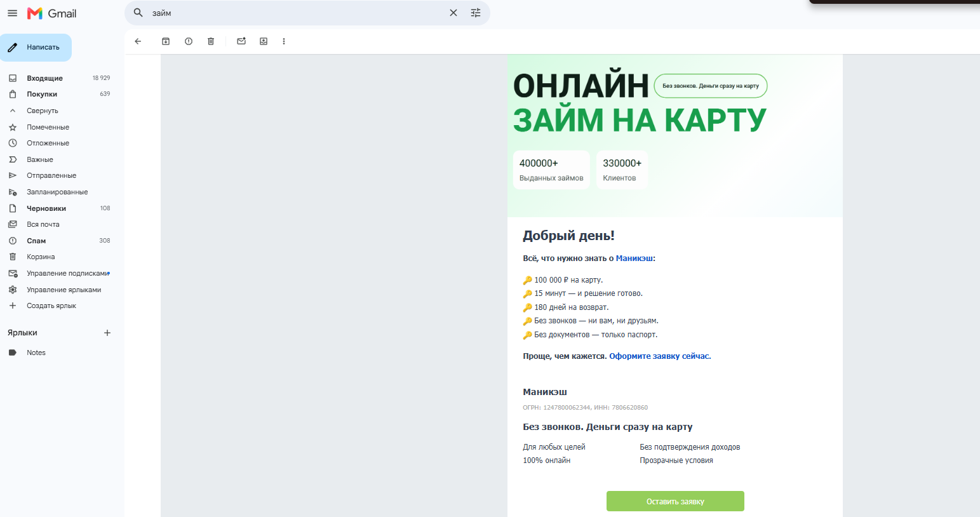Click the Оформите заявку сейчас link

point(659,356)
